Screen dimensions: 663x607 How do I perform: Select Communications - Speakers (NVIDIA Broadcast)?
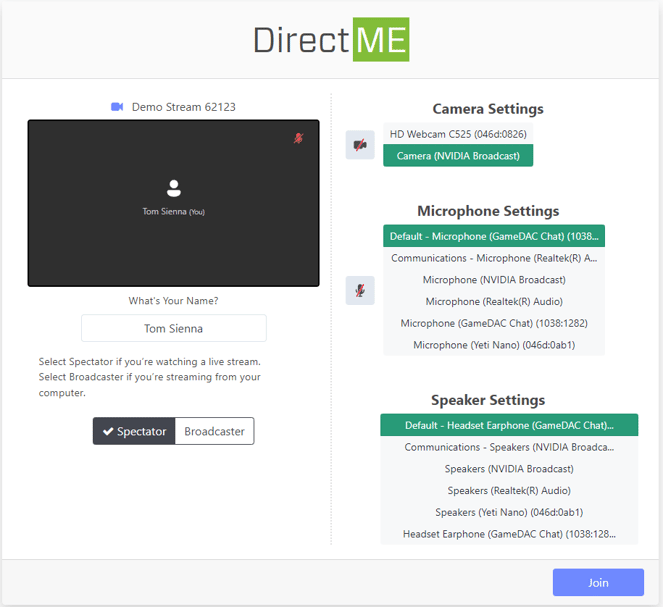pyautogui.click(x=509, y=447)
